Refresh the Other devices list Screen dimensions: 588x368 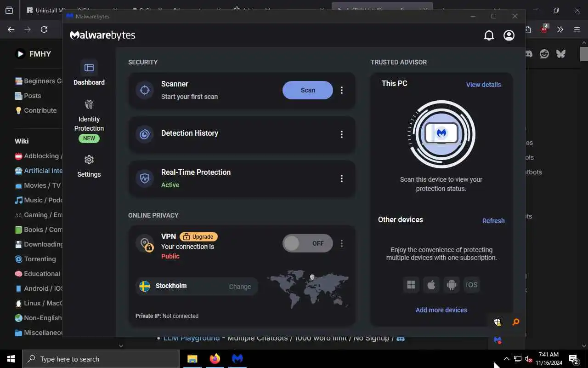click(x=493, y=221)
